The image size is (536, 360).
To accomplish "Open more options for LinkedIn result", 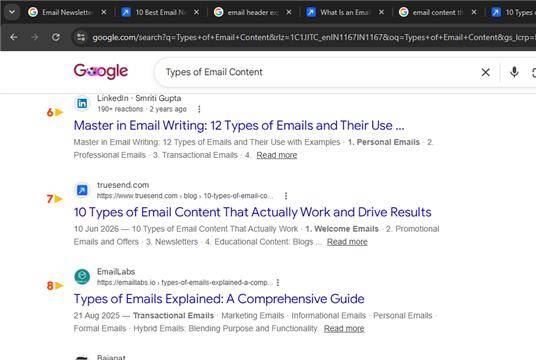I will click(199, 109).
